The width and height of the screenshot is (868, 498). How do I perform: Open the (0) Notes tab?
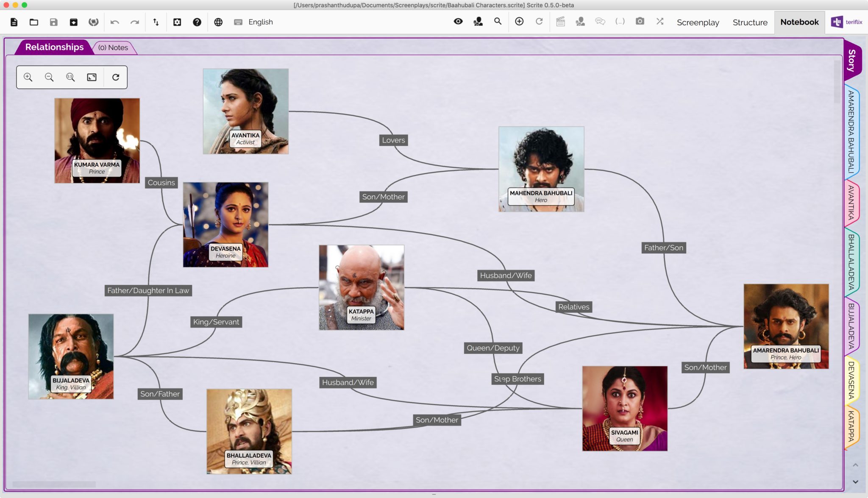114,47
